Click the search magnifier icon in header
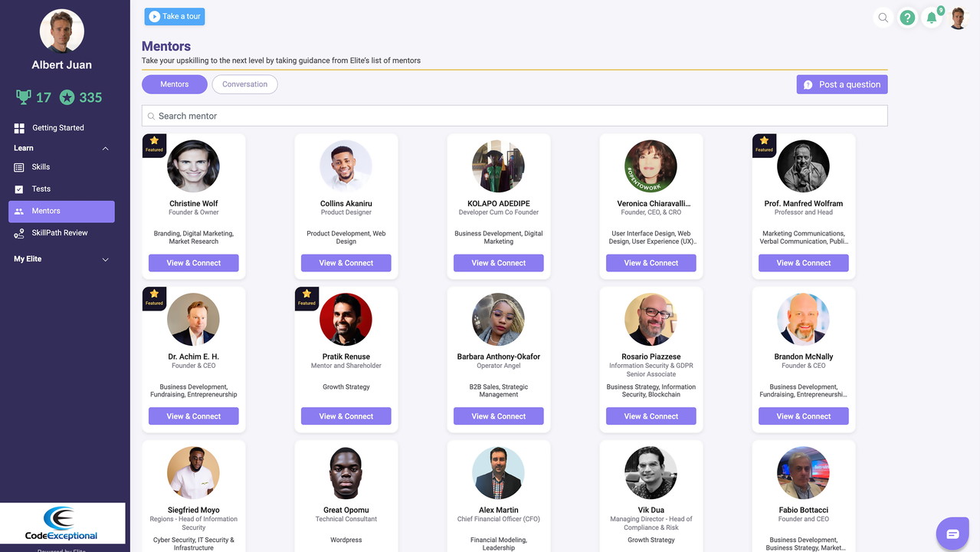This screenshot has width=980, height=552. 883,18
